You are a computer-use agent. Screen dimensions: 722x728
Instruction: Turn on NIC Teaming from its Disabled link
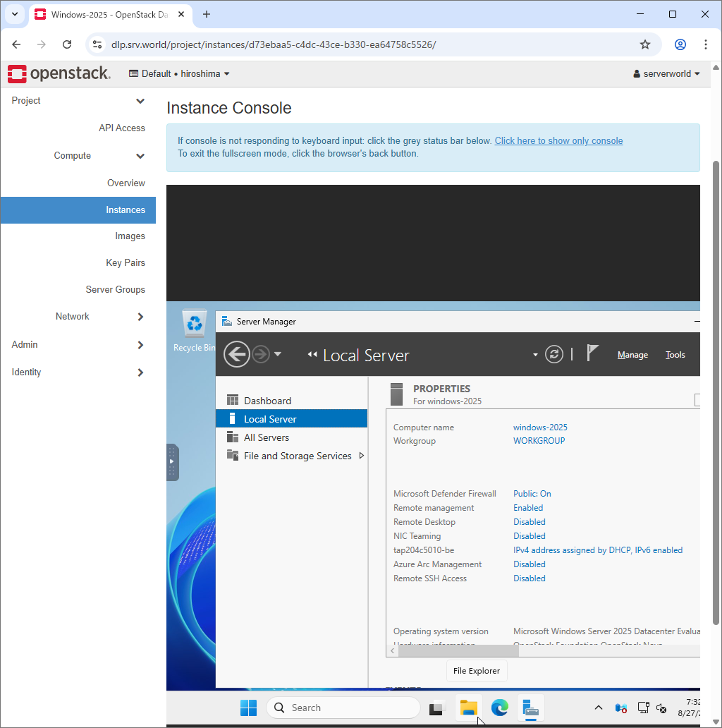tap(529, 535)
